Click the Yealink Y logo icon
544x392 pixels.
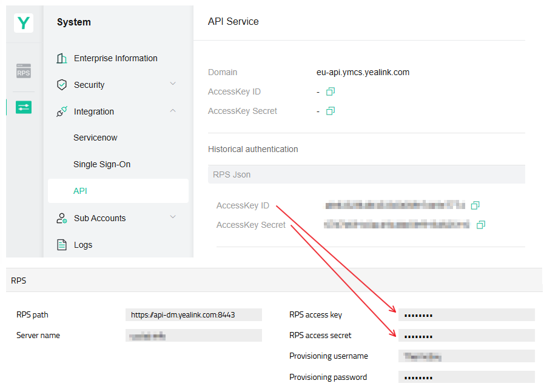[x=24, y=23]
